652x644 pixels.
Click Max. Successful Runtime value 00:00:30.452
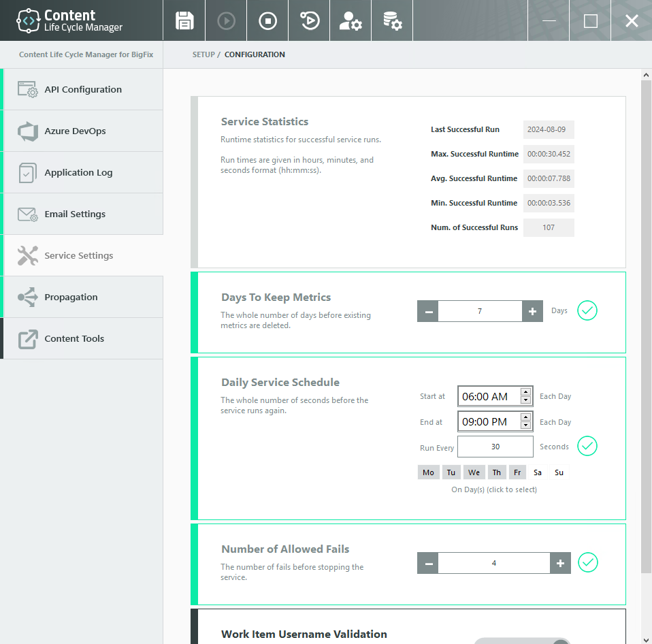point(549,155)
